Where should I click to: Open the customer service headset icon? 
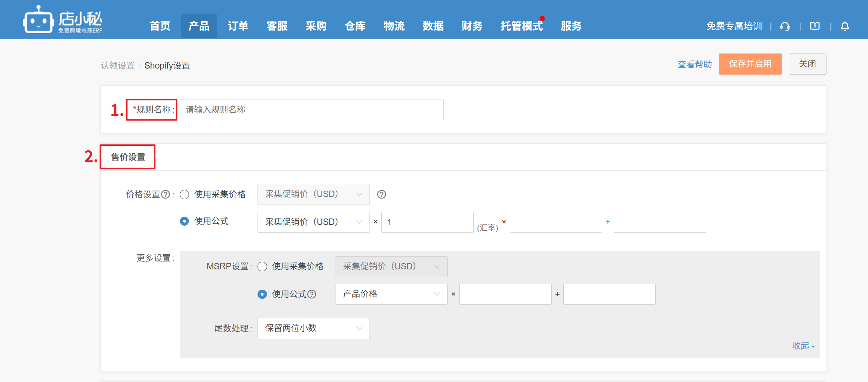pos(785,26)
